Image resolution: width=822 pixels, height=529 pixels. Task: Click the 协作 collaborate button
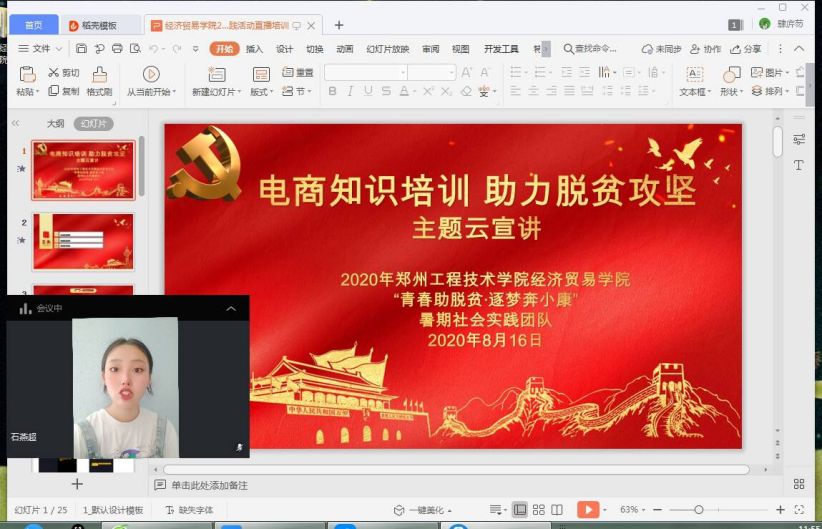point(705,49)
